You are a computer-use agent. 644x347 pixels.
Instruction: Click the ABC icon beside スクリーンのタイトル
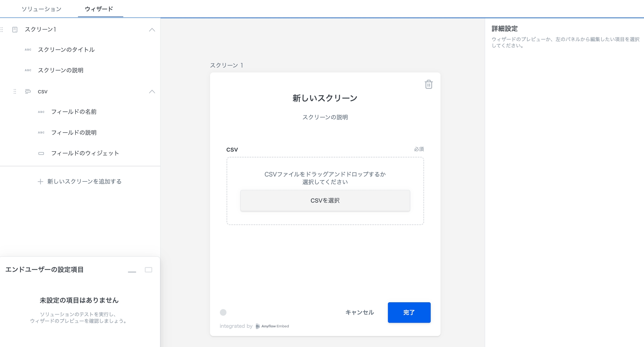pos(28,50)
